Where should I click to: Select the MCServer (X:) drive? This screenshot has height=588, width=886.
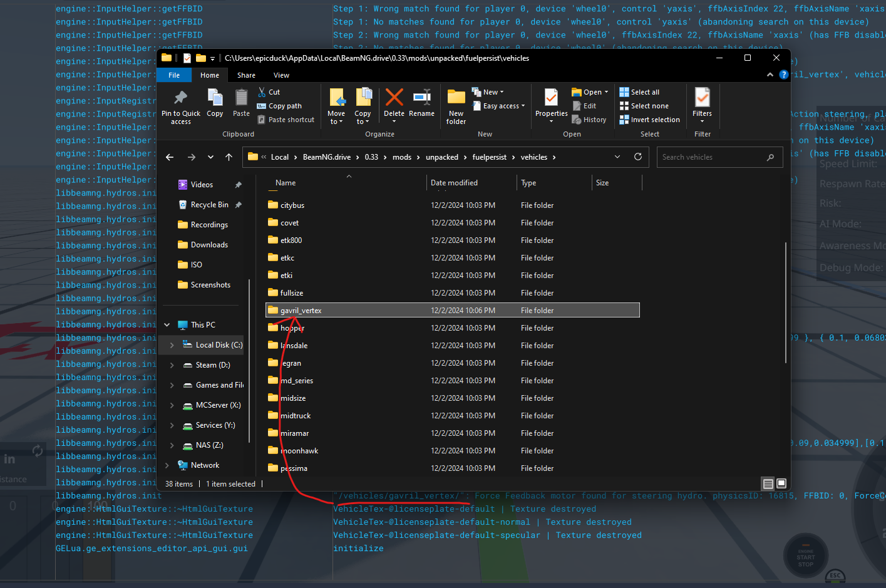pos(218,405)
